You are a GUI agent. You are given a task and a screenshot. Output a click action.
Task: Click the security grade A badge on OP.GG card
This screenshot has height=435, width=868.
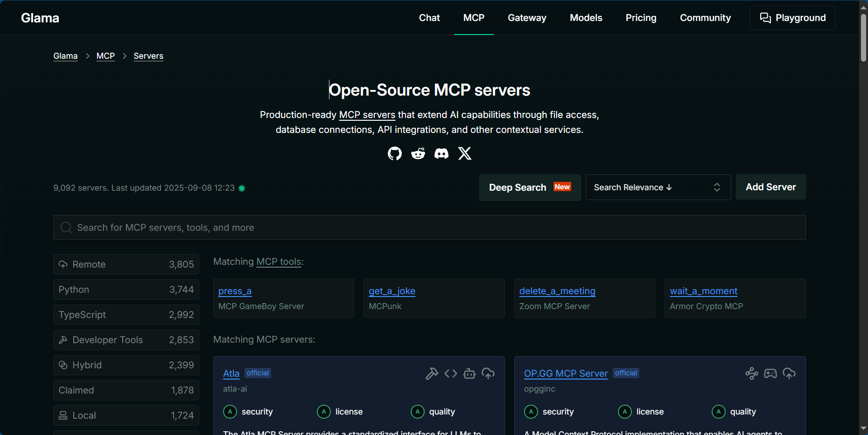coord(531,412)
